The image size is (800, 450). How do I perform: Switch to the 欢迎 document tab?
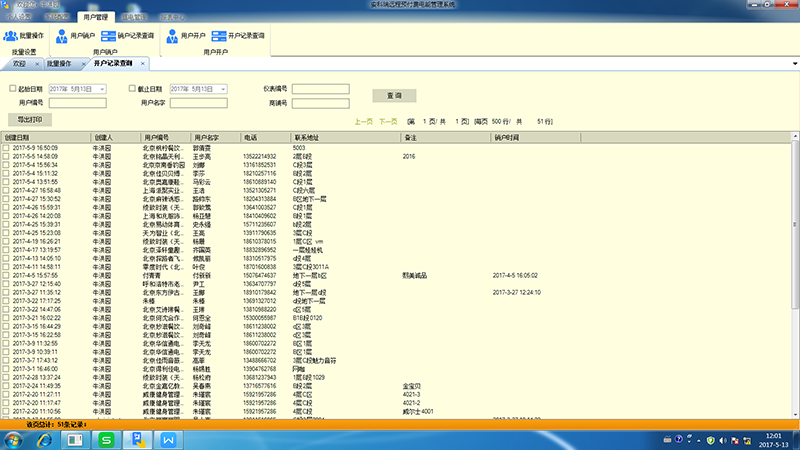19,64
